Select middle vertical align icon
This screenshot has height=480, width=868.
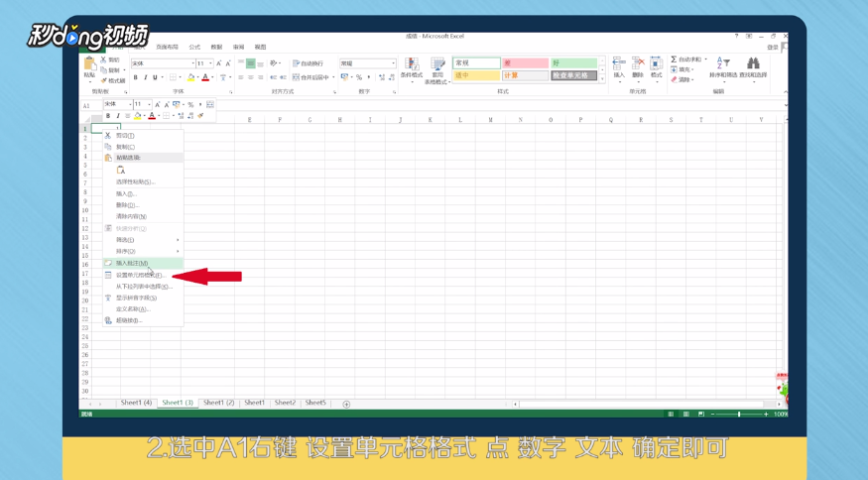pyautogui.click(x=251, y=63)
